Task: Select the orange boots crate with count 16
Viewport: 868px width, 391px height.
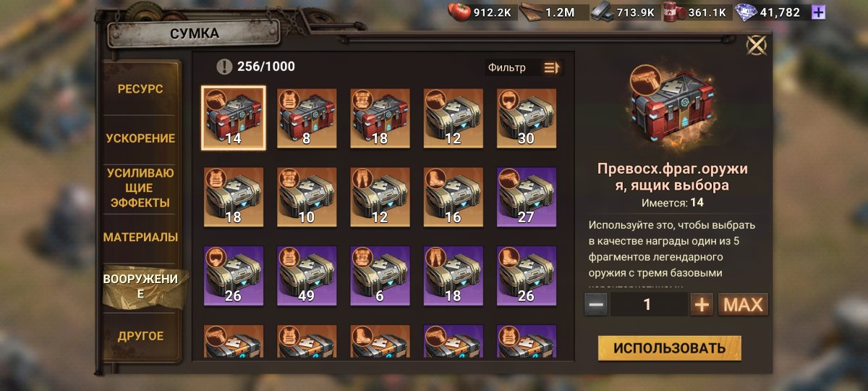Action: click(454, 197)
